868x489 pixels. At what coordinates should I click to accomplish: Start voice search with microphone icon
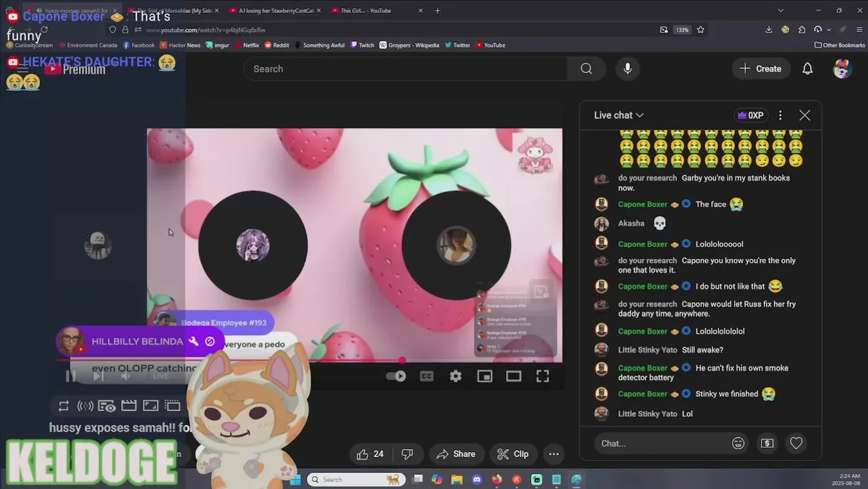pos(627,69)
